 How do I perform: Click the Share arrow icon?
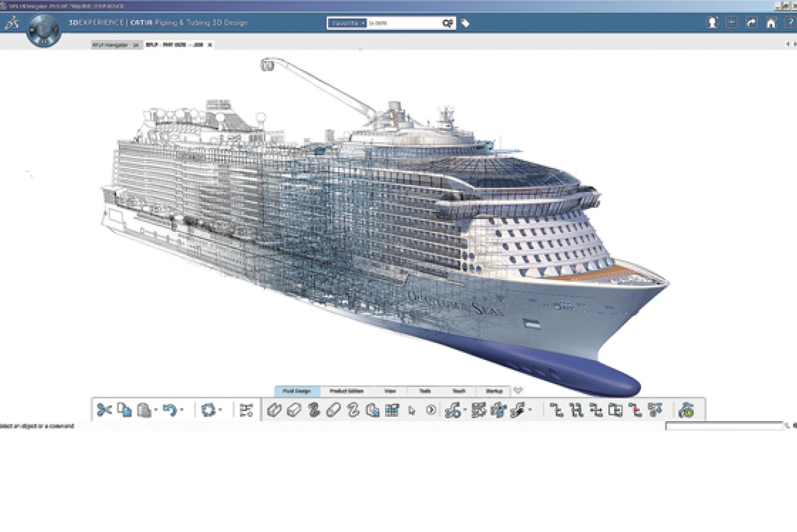[x=751, y=23]
